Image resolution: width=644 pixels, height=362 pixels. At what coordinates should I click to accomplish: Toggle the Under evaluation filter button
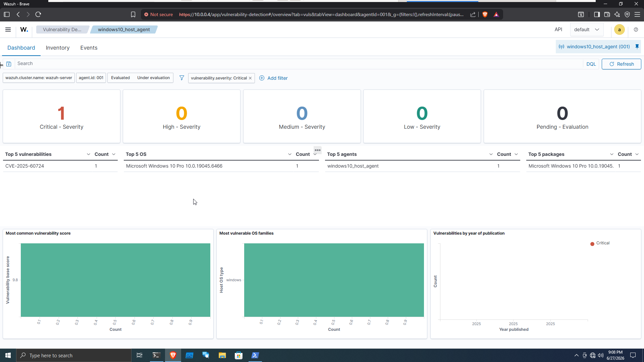[x=153, y=78]
